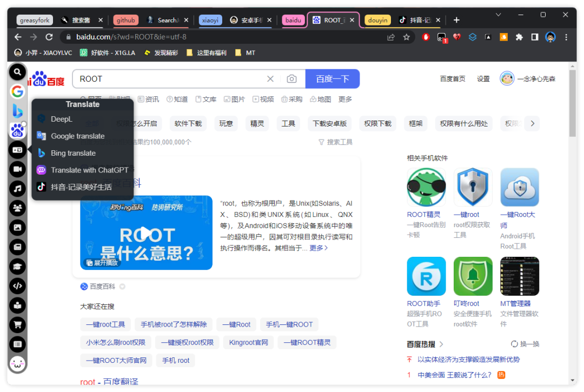The image size is (584, 392).
Task: Open Bing from the left sidebar
Action: 17,111
